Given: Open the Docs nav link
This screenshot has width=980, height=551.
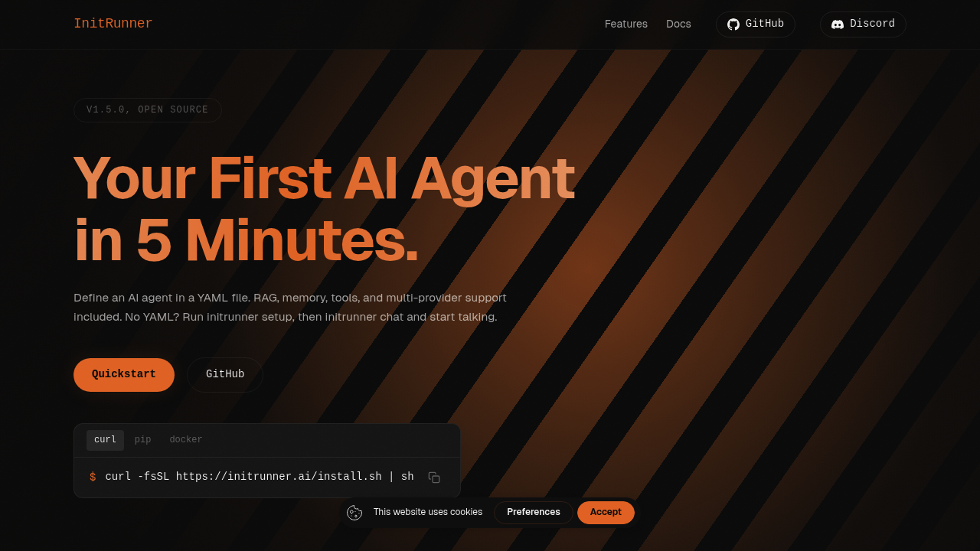Looking at the screenshot, I should tap(678, 24).
